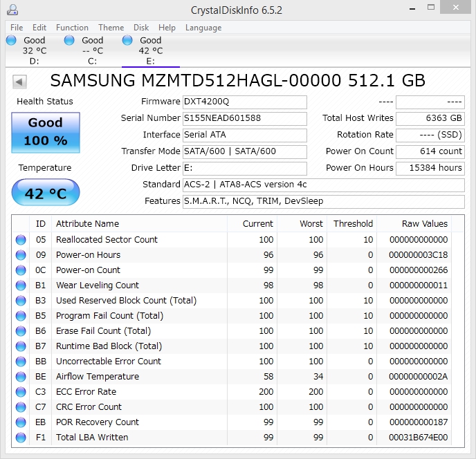Open the Function menu

pos(72,28)
